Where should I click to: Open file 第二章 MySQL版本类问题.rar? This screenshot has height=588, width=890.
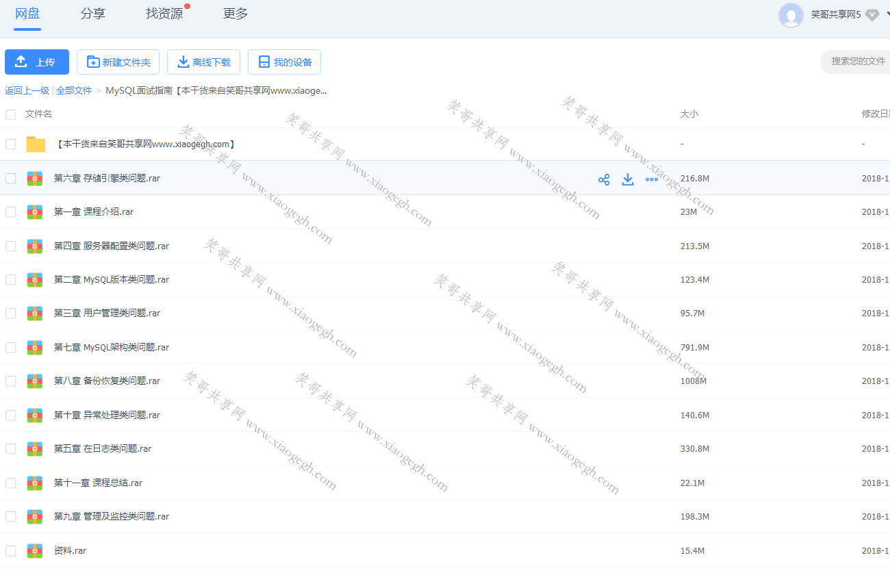[112, 279]
